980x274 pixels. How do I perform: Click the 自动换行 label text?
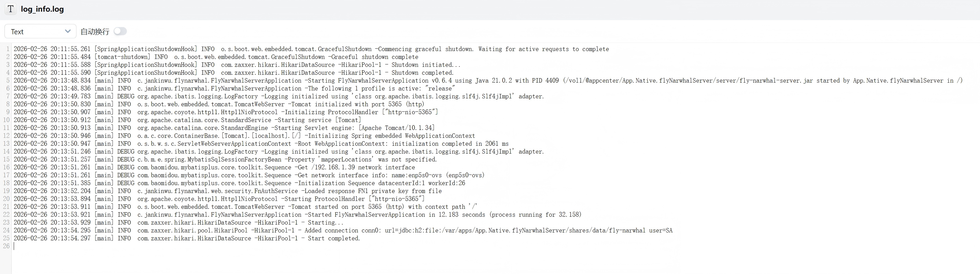95,32
